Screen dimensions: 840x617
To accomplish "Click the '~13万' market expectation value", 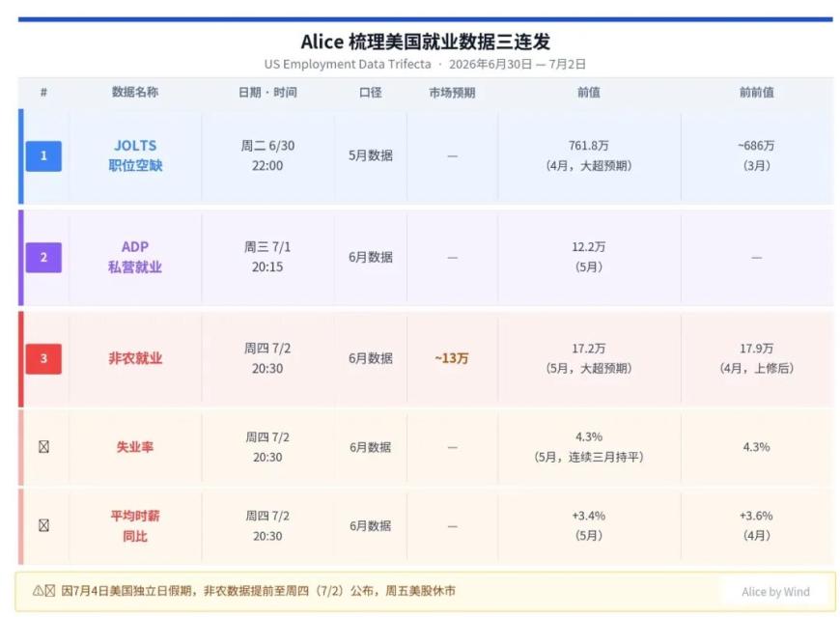I will [x=452, y=358].
